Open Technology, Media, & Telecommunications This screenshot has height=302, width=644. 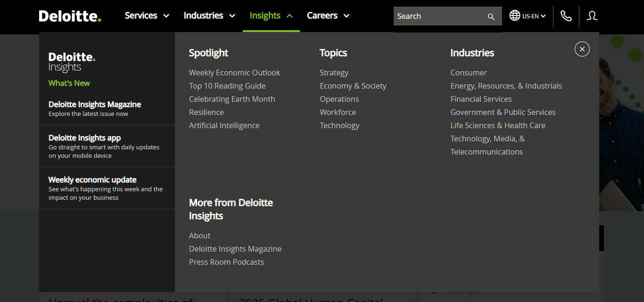click(x=487, y=145)
